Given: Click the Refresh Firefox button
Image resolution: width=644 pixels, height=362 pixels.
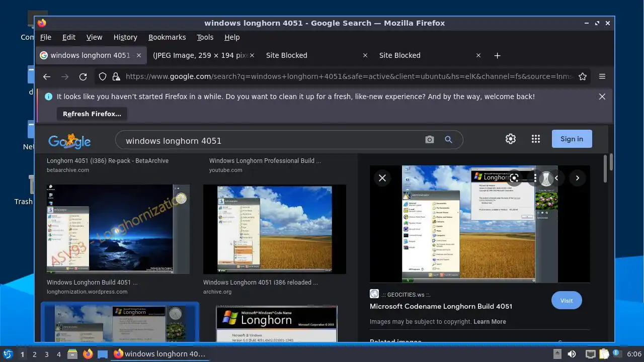Looking at the screenshot, I should [92, 114].
